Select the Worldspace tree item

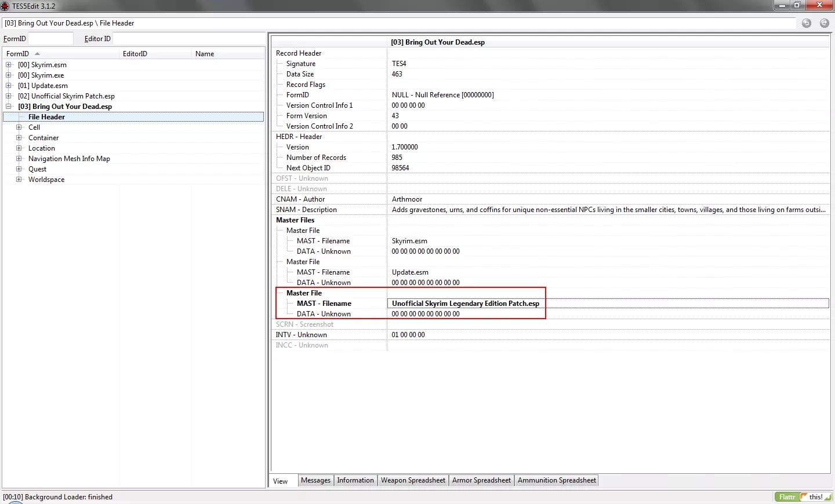(46, 180)
